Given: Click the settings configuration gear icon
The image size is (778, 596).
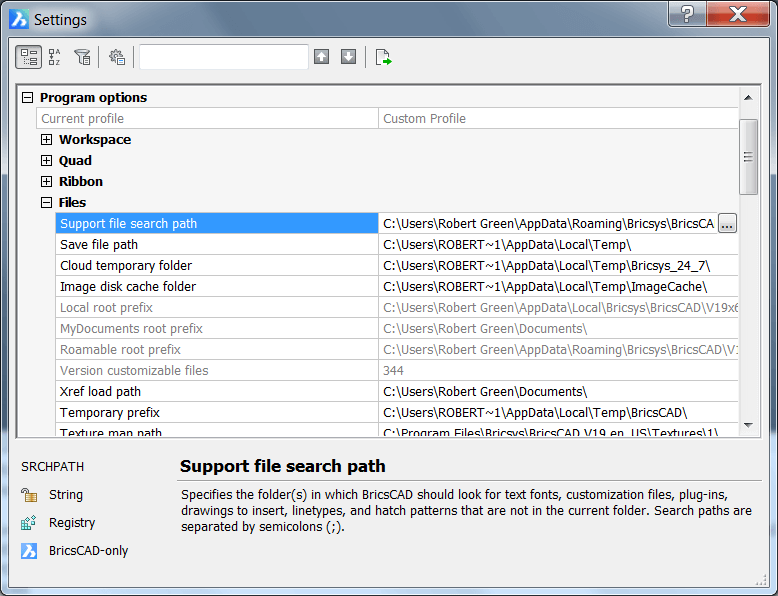Looking at the screenshot, I should [x=117, y=57].
